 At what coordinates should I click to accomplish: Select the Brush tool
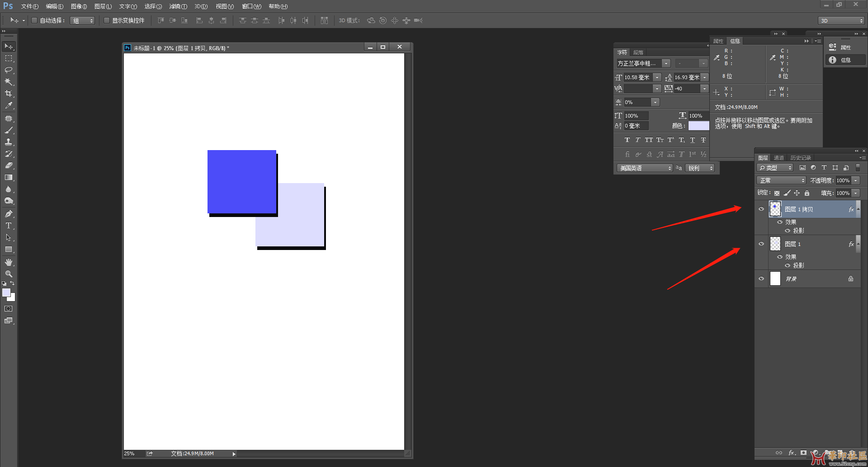pos(9,130)
